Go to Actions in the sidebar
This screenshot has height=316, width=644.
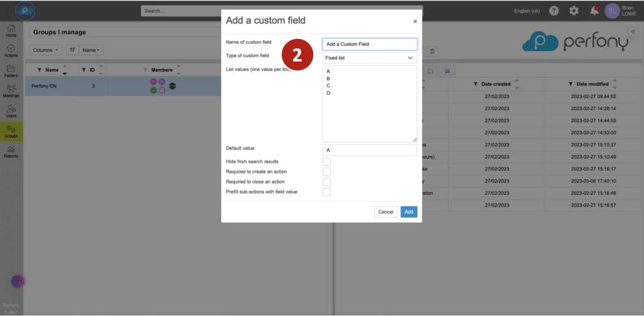tap(11, 50)
